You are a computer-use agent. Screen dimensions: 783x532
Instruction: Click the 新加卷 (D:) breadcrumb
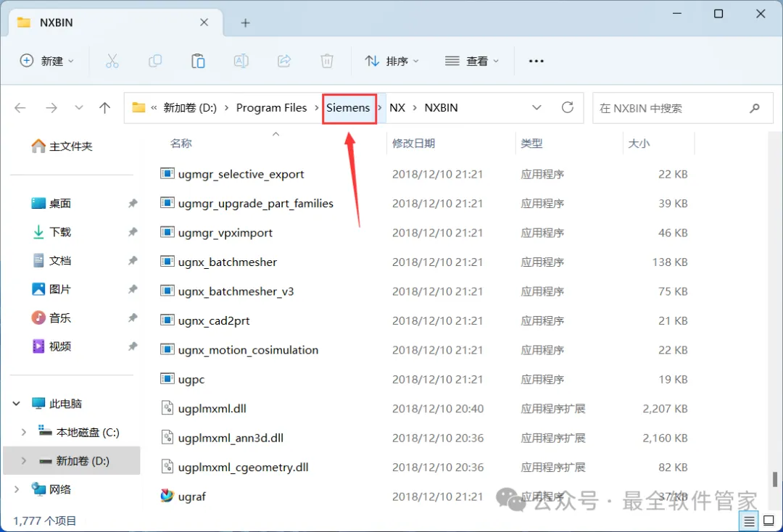tap(190, 108)
